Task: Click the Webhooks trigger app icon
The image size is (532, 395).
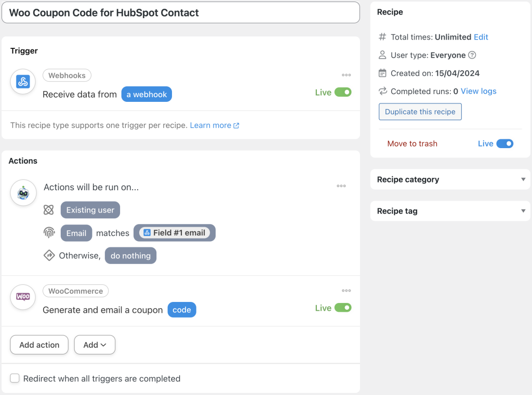Action: click(22, 82)
